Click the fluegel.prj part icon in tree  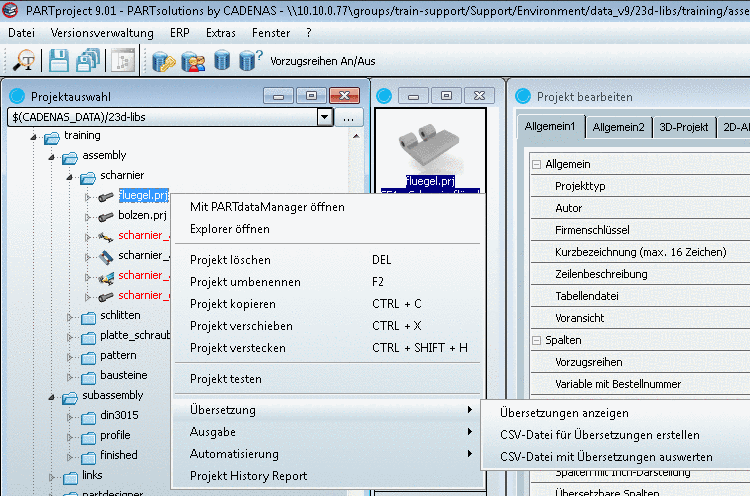[x=106, y=197]
